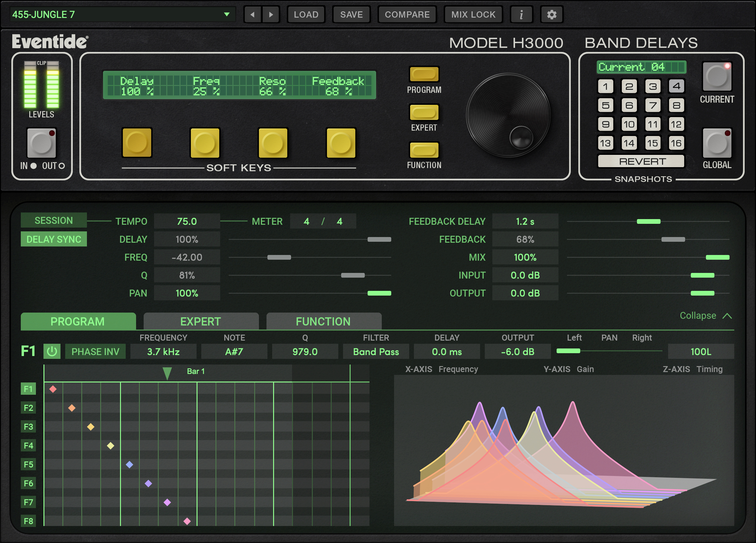Switch to the PROGRAM tab
The height and width of the screenshot is (543, 756).
(78, 321)
